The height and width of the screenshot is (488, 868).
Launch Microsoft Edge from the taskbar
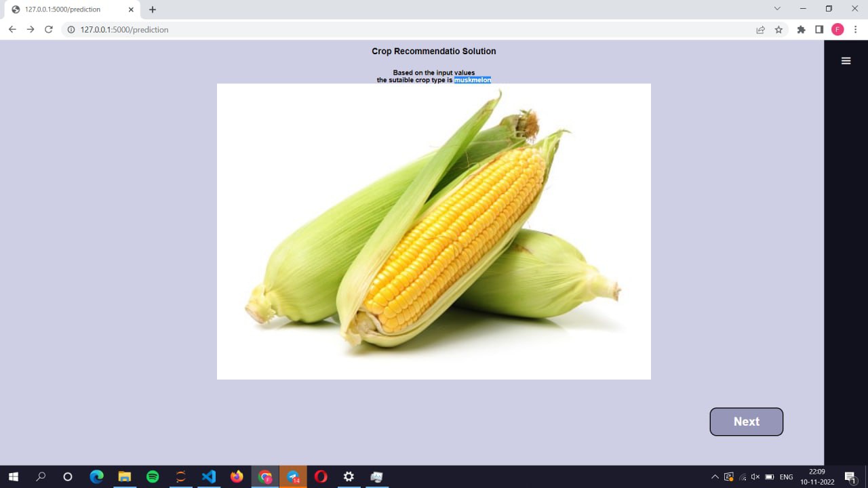click(x=96, y=477)
